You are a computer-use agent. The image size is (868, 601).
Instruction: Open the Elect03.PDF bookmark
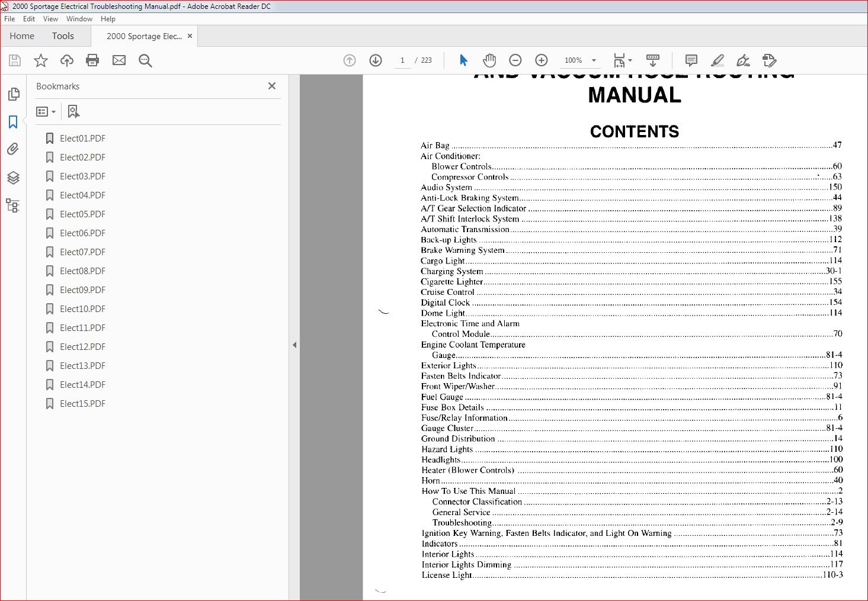pos(82,176)
